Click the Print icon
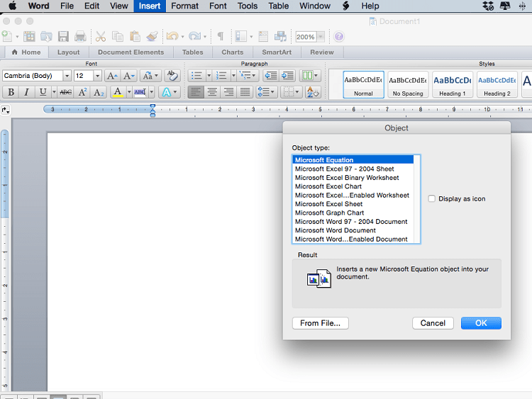This screenshot has height=399, width=532. 80,36
